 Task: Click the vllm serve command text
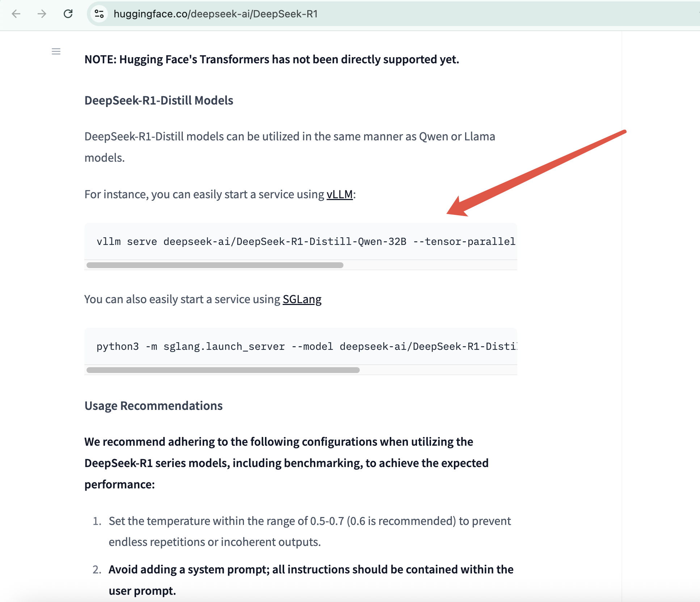point(306,242)
